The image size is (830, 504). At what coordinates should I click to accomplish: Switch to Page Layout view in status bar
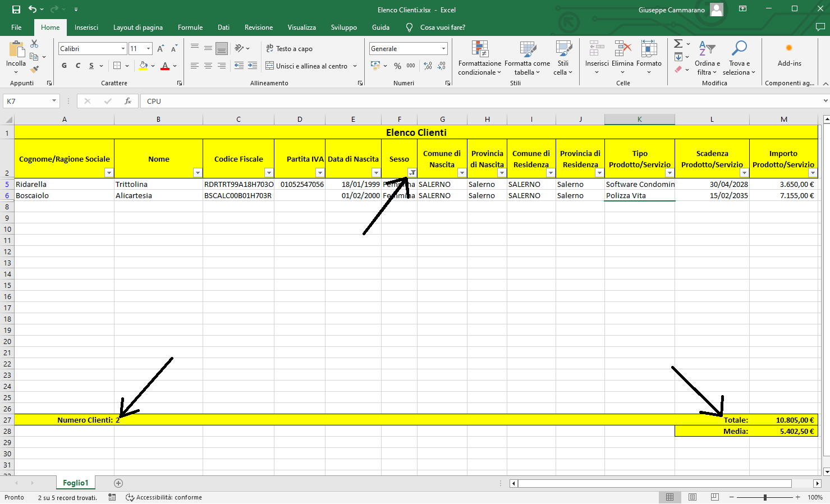tap(692, 497)
